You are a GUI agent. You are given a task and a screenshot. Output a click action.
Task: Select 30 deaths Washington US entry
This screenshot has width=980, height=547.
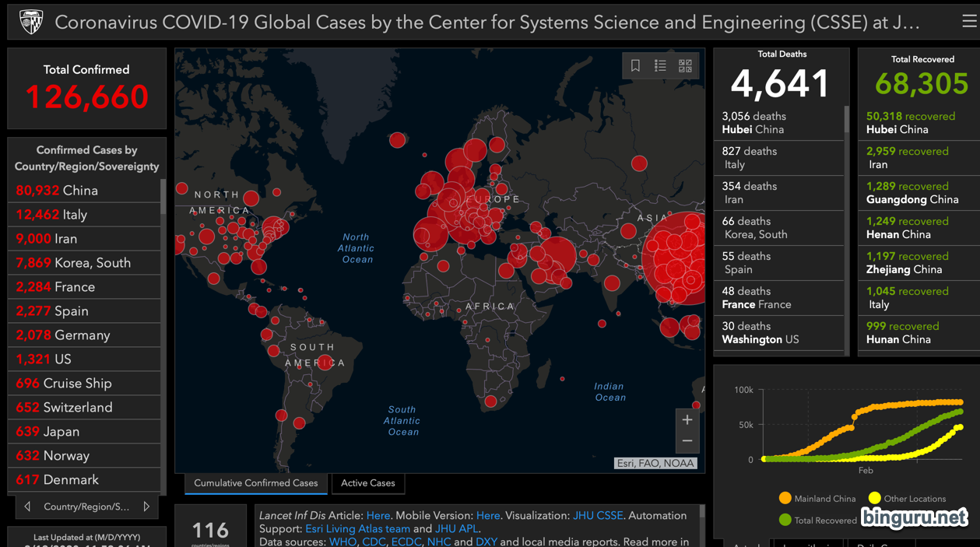pyautogui.click(x=779, y=333)
